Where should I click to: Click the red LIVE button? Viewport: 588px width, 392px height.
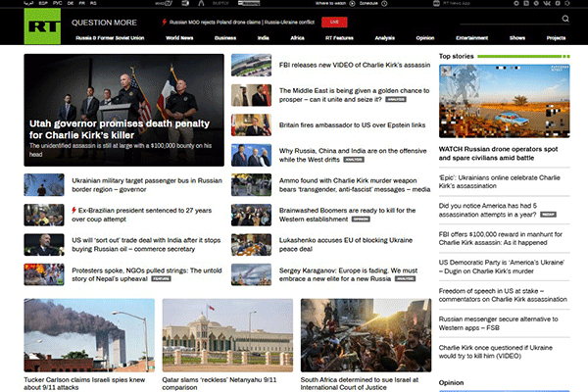pos(334,23)
